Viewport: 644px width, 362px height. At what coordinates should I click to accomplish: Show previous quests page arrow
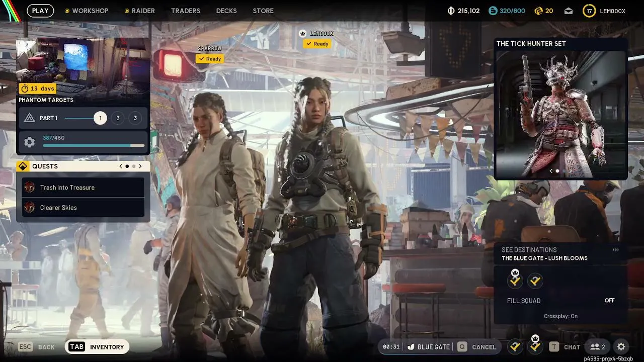(121, 166)
